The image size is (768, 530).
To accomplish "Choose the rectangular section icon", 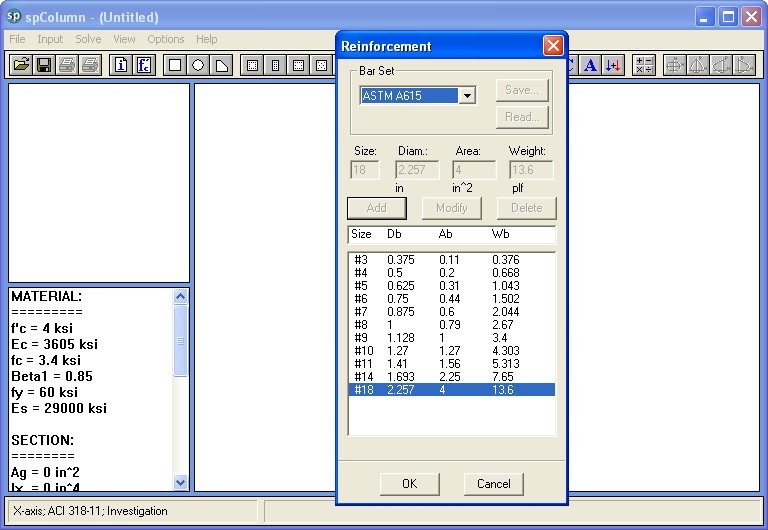I will click(175, 65).
